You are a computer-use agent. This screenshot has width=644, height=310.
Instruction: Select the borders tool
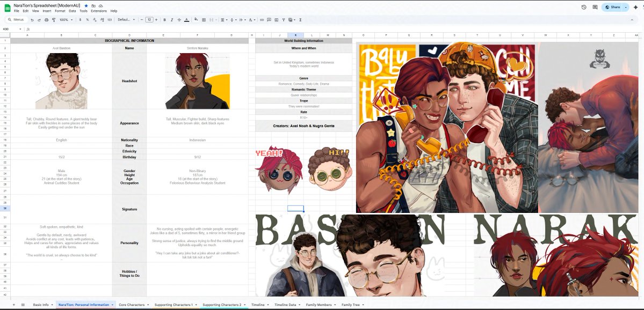coord(203,20)
